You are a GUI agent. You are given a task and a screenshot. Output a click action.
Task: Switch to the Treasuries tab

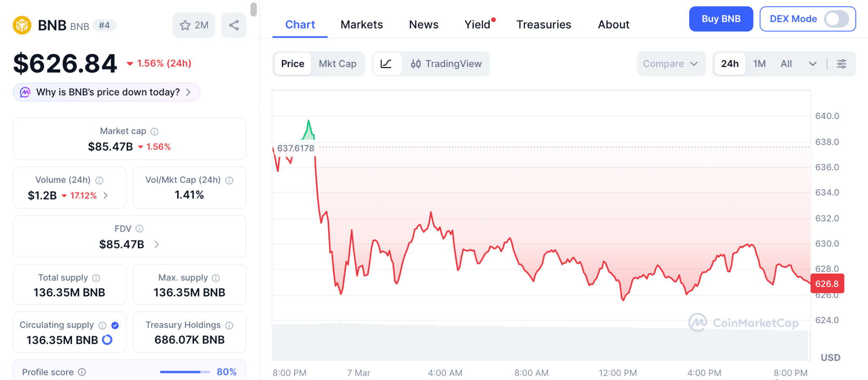[x=543, y=25]
